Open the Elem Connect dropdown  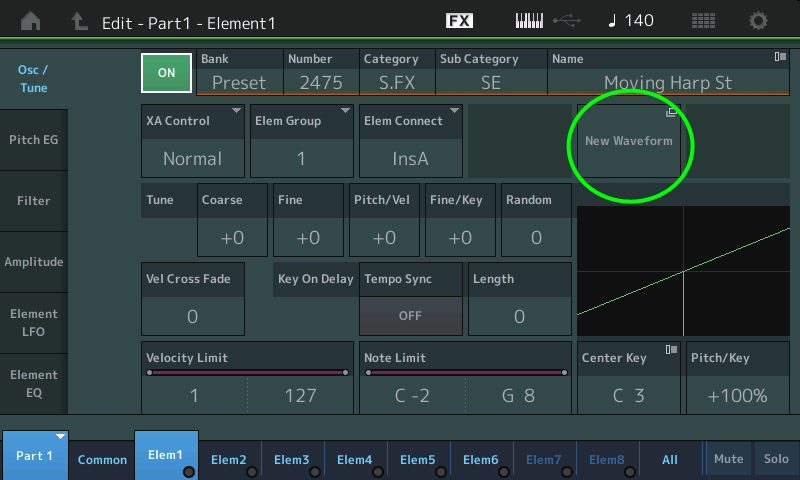pos(411,141)
